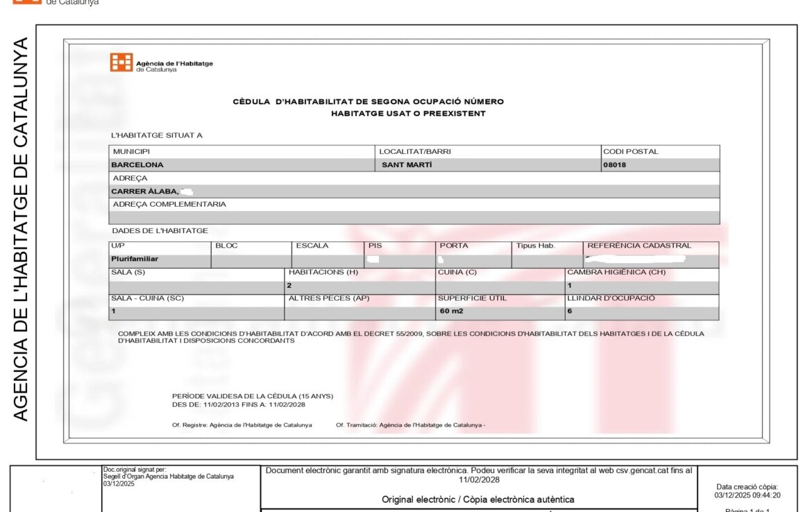The height and width of the screenshot is (512, 812).
Task: Click the postal code 08018
Action: [x=614, y=165]
